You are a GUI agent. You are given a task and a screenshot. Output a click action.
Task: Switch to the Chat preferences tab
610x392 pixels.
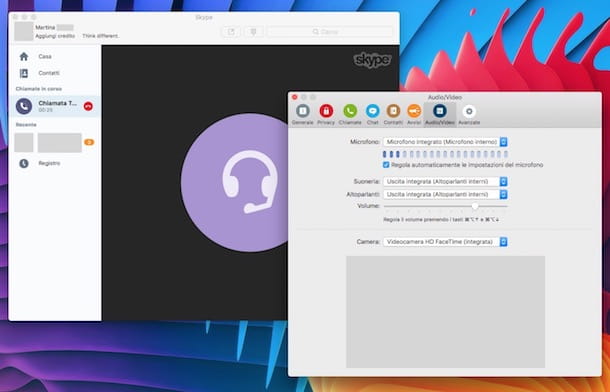[x=372, y=114]
